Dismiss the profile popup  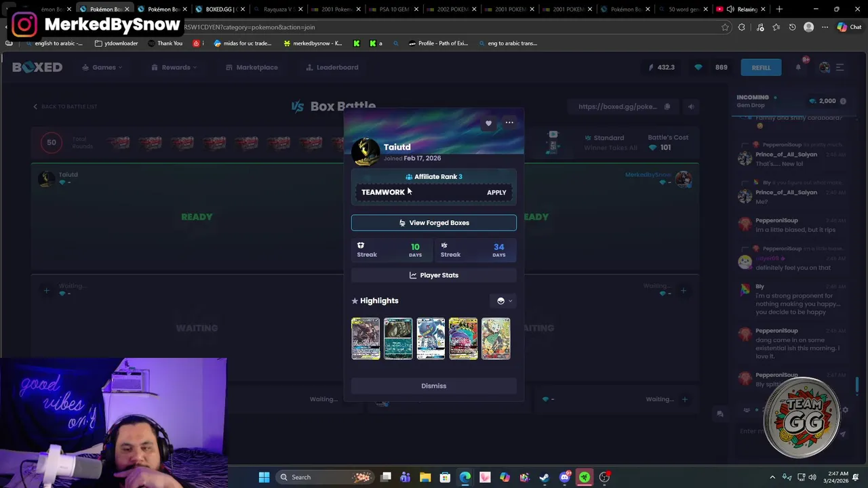coord(434,386)
